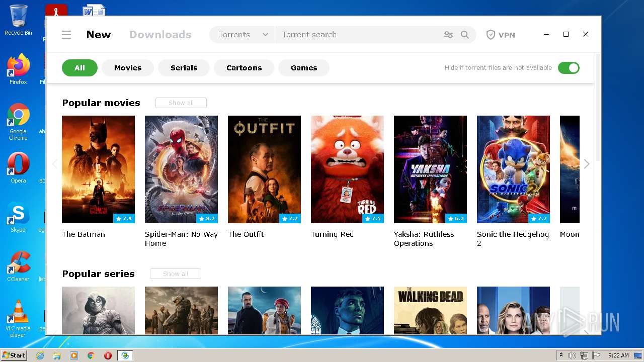The width and height of the screenshot is (644, 362).
Task: Click the taskbar clock showing 9:22 AM
Action: coord(618,355)
